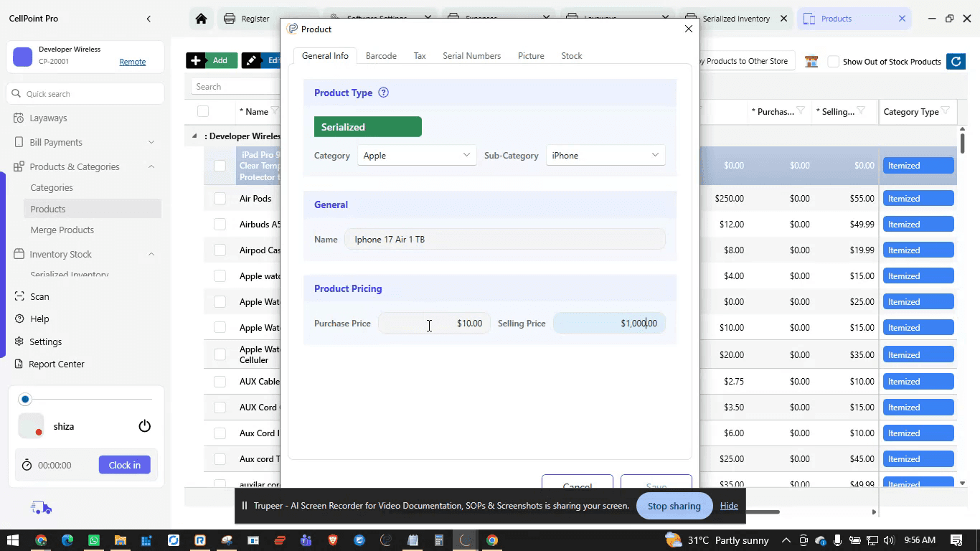The width and height of the screenshot is (980, 551).
Task: Open the Category dropdown showing Apple
Action: (x=417, y=155)
